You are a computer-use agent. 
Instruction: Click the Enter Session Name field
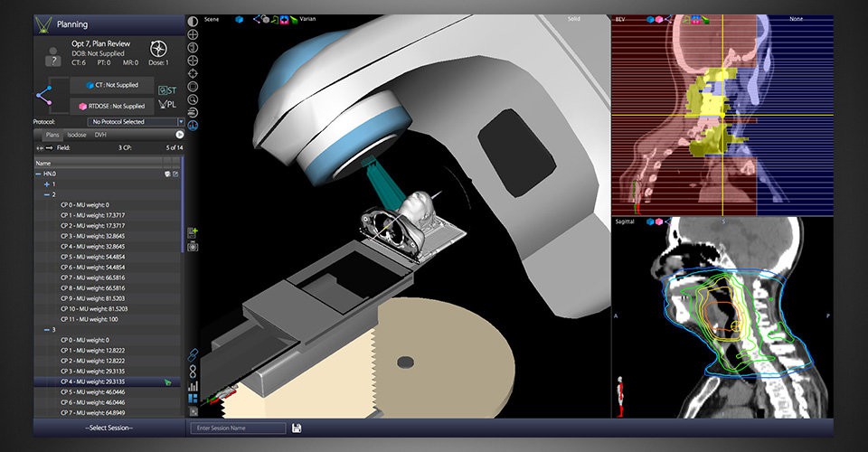(238, 428)
